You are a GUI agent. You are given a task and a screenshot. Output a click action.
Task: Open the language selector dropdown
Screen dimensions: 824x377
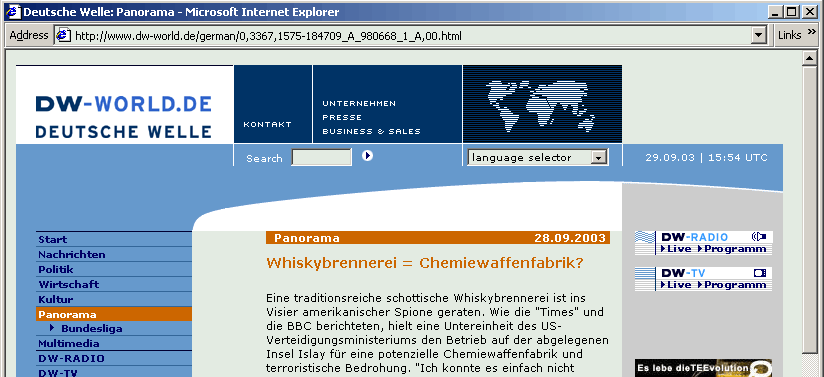pos(538,157)
